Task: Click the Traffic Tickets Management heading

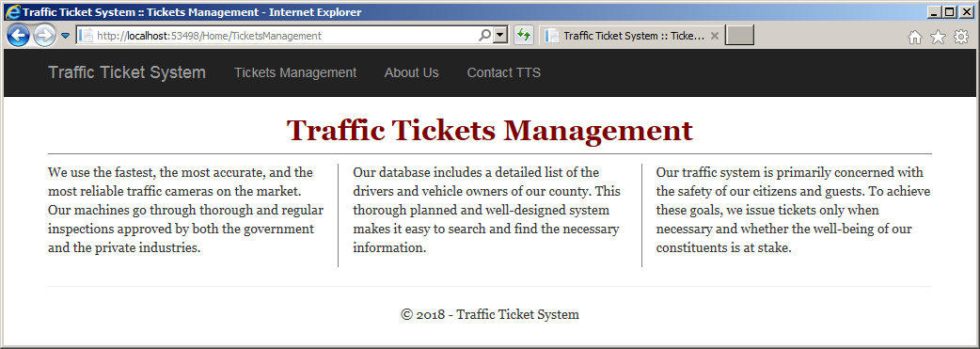Action: 490,130
